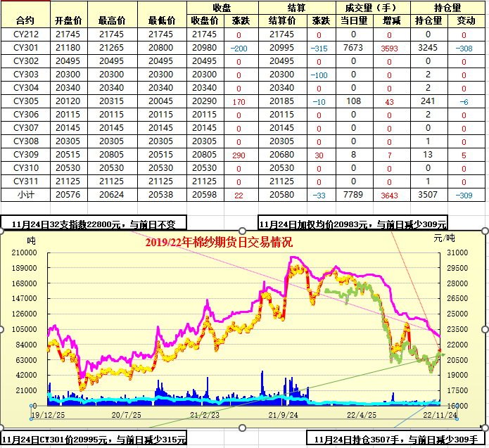Click the CY301 contract row label
This screenshot has height=448, width=489.
[25, 48]
